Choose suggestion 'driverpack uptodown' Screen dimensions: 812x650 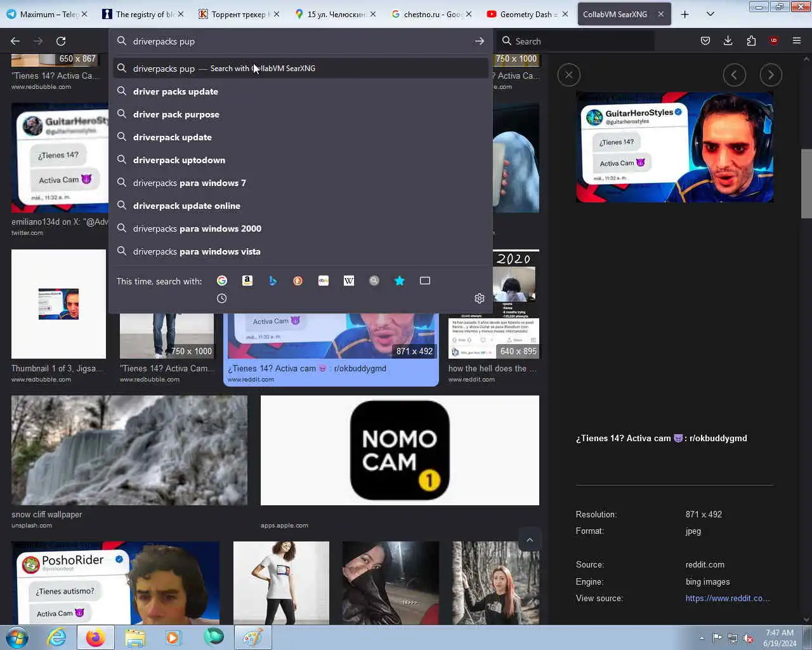301,160
